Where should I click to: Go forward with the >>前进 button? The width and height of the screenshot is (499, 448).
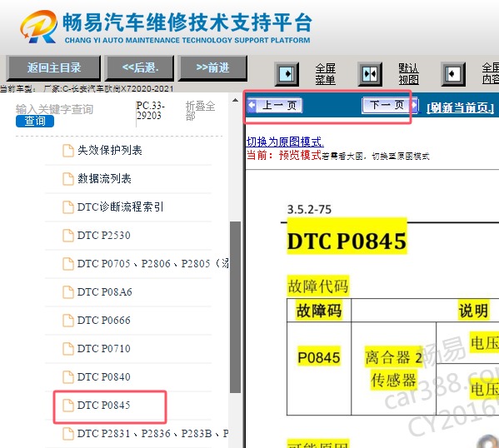pyautogui.click(x=212, y=67)
